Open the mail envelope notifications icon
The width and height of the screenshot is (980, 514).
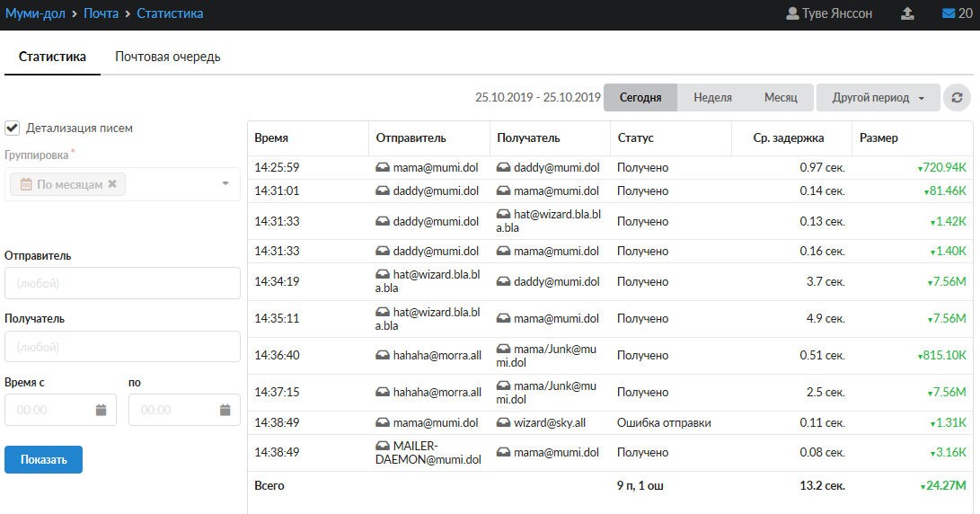[x=949, y=14]
